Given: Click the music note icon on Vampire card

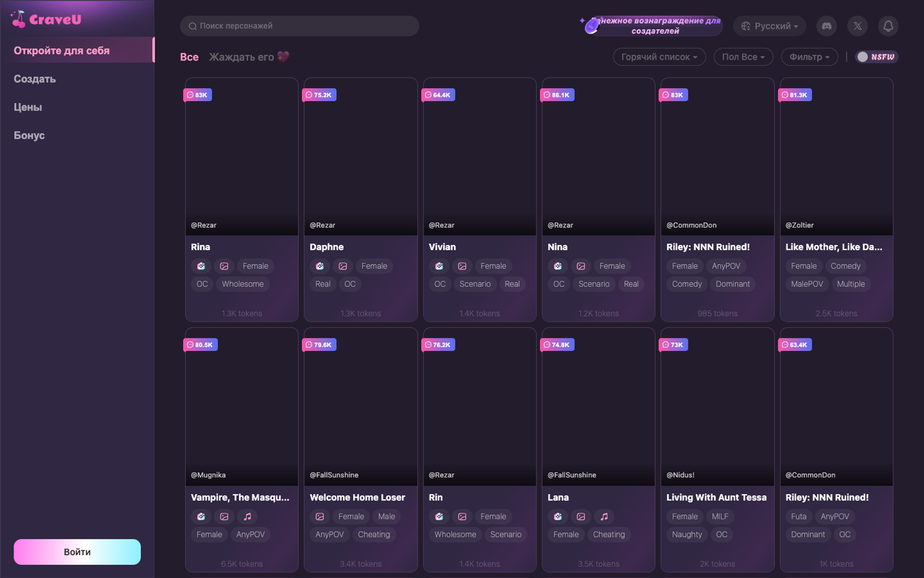Looking at the screenshot, I should (247, 516).
